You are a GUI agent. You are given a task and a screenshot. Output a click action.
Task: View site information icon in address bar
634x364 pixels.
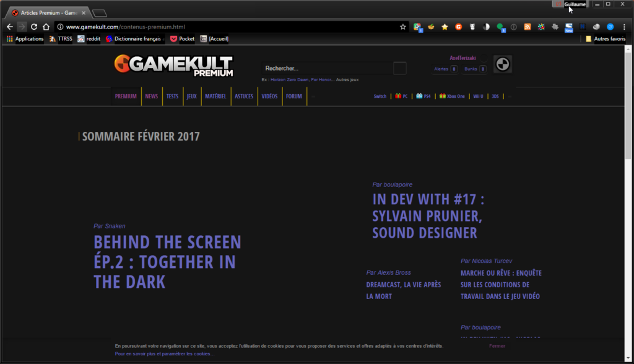(60, 27)
